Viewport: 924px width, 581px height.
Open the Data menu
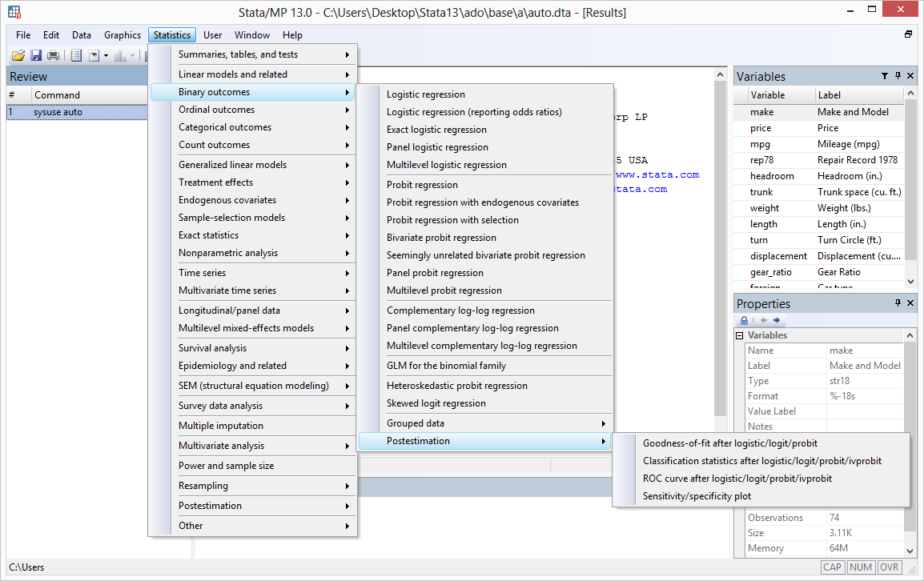coord(82,34)
